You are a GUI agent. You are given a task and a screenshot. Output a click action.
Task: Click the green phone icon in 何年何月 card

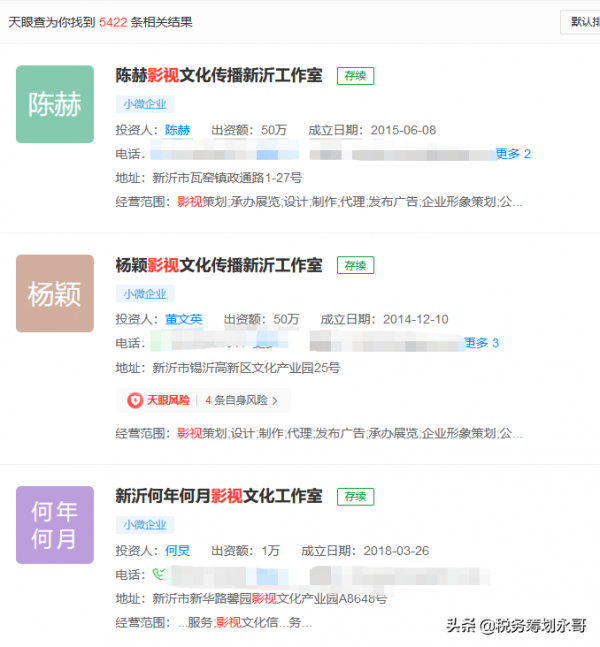pos(158,574)
